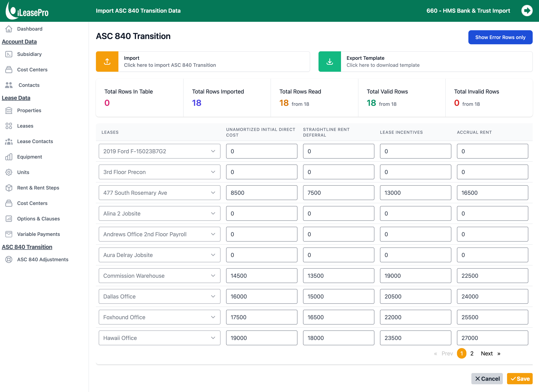The image size is (539, 392).
Task: Navigate to Properties in the sidebar
Action: pos(29,110)
